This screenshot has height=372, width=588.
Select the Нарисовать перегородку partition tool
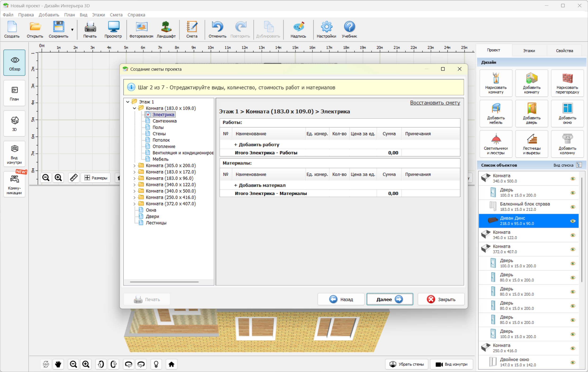[567, 83]
